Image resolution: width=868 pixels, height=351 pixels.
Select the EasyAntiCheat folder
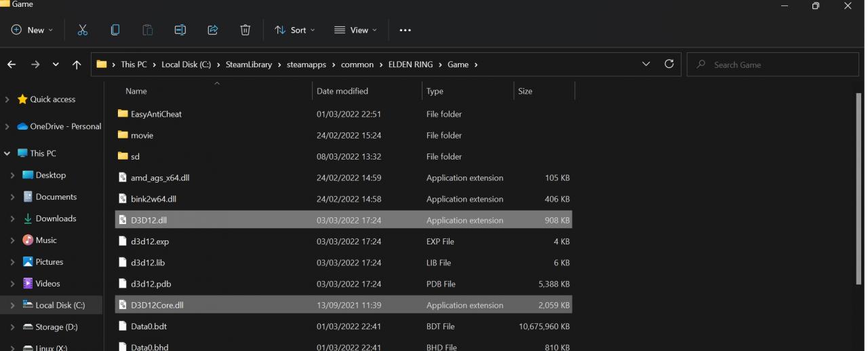pos(343,114)
